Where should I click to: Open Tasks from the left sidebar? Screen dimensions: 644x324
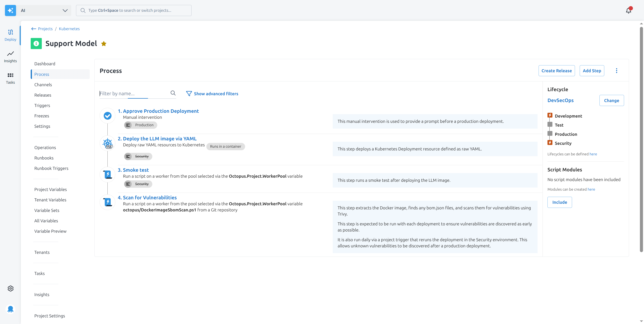coord(10,78)
